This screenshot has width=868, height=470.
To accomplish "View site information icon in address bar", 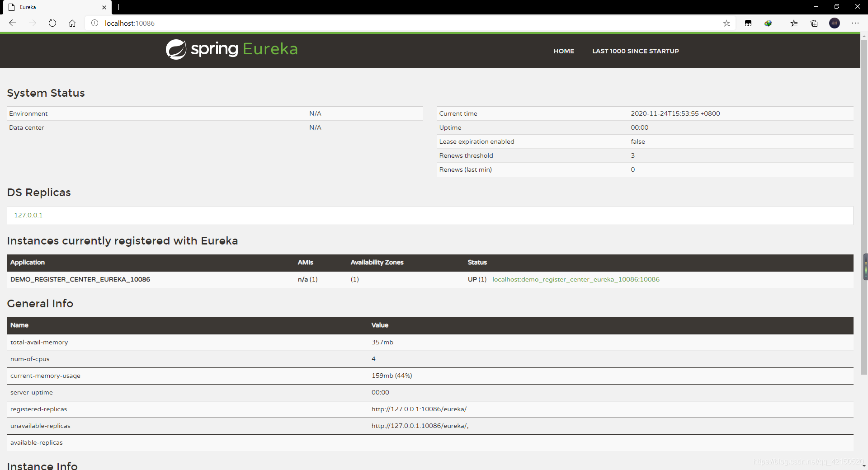I will coord(94,23).
